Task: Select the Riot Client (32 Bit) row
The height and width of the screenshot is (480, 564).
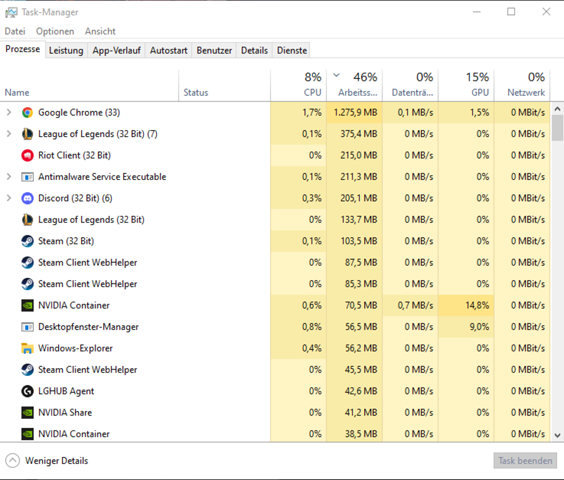Action: pos(275,155)
